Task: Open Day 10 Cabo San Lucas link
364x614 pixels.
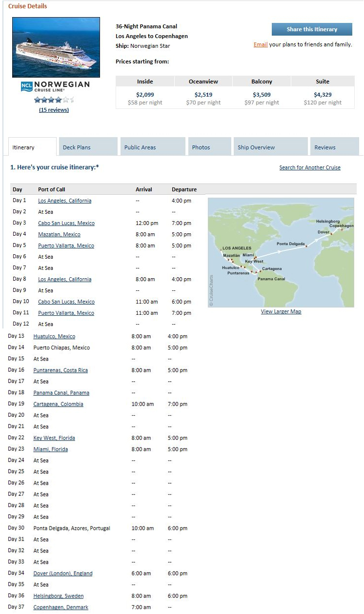Action: (66, 302)
